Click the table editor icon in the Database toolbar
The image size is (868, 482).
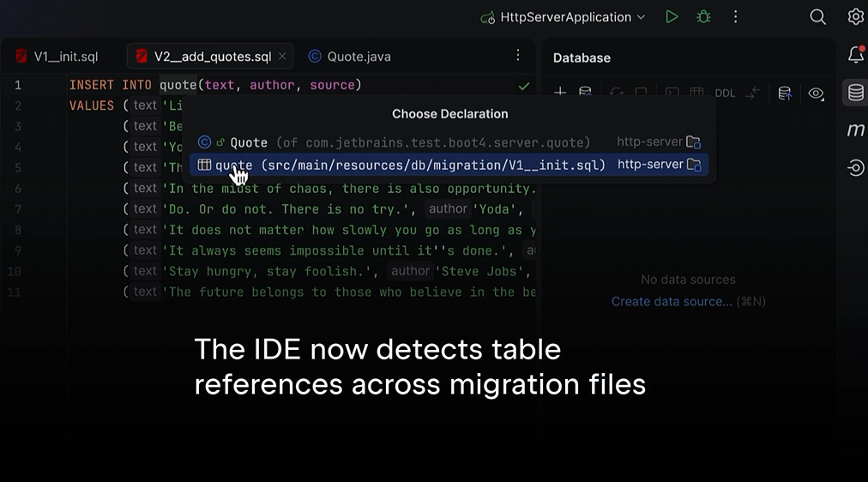coord(696,93)
